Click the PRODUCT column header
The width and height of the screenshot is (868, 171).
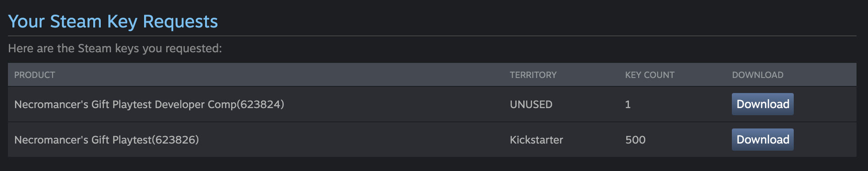click(34, 75)
